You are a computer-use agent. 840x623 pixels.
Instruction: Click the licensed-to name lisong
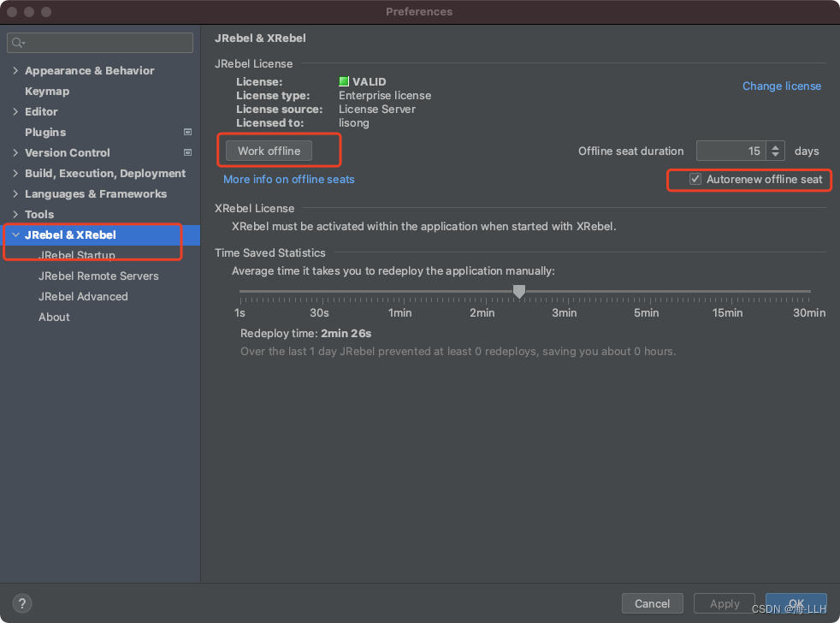353,122
